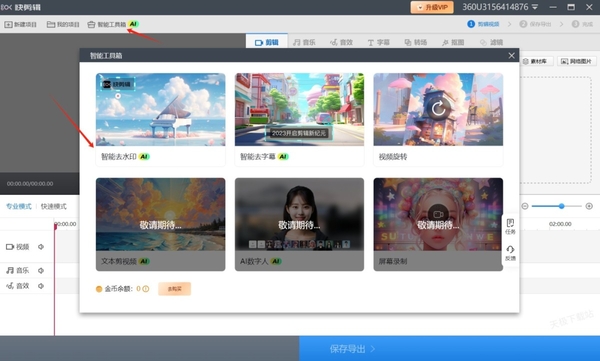Select the AI数字人 coming-soon card
Screen dimensions: 600x361
pyautogui.click(x=299, y=224)
